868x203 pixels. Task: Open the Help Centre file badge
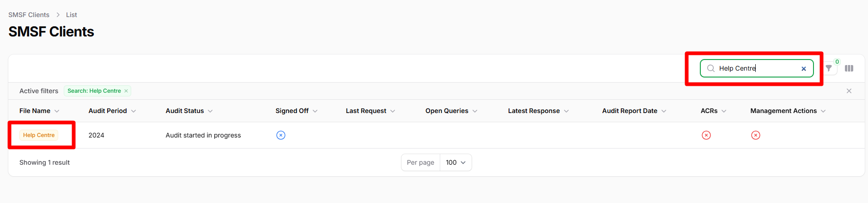pos(39,135)
